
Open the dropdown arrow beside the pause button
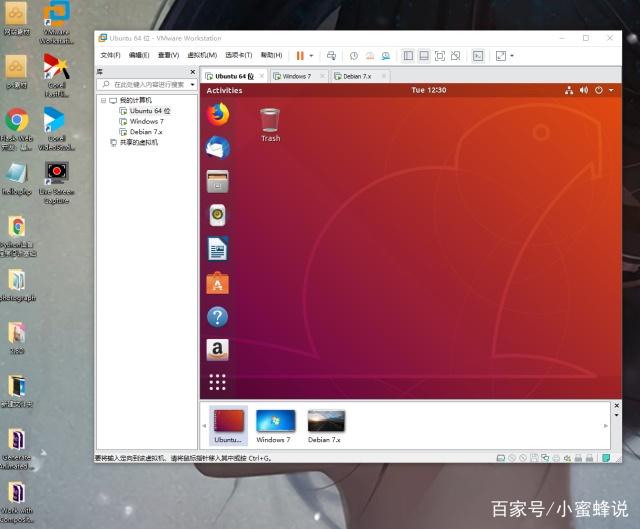[311, 56]
